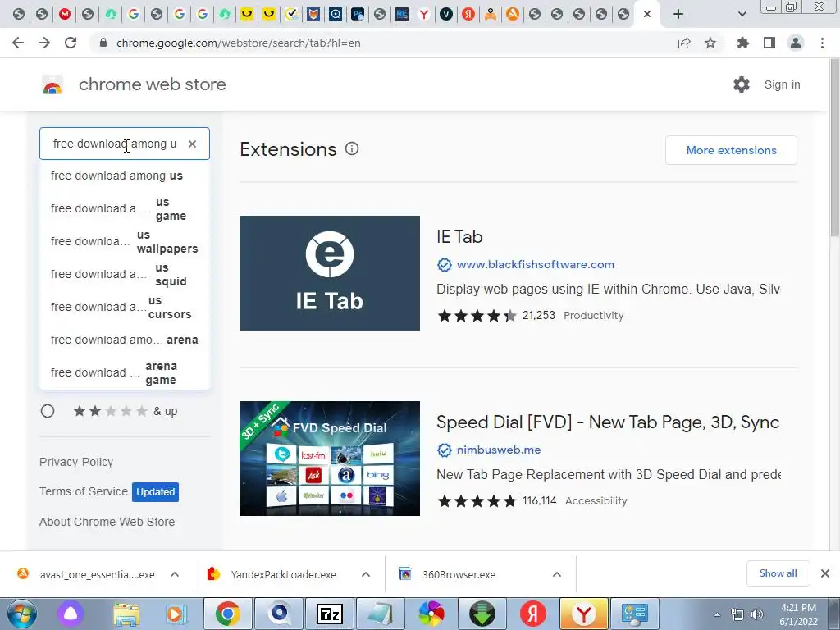Open the avast_one_essentia...exe downloaded file
This screenshot has width=840, height=630.
click(97, 574)
